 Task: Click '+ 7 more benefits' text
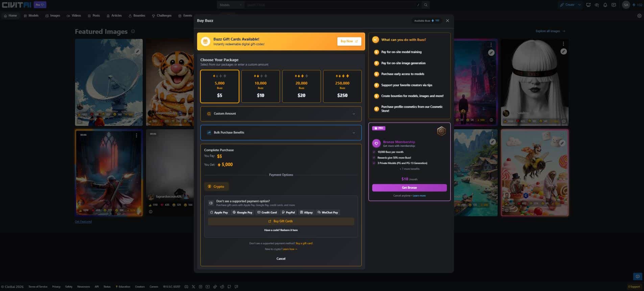409,169
